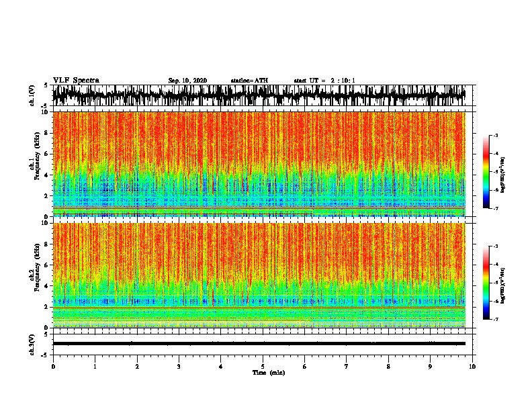Viewport: 532px width, 411px height.
Task: Click time axis tick label "4"
Action: coord(221,367)
